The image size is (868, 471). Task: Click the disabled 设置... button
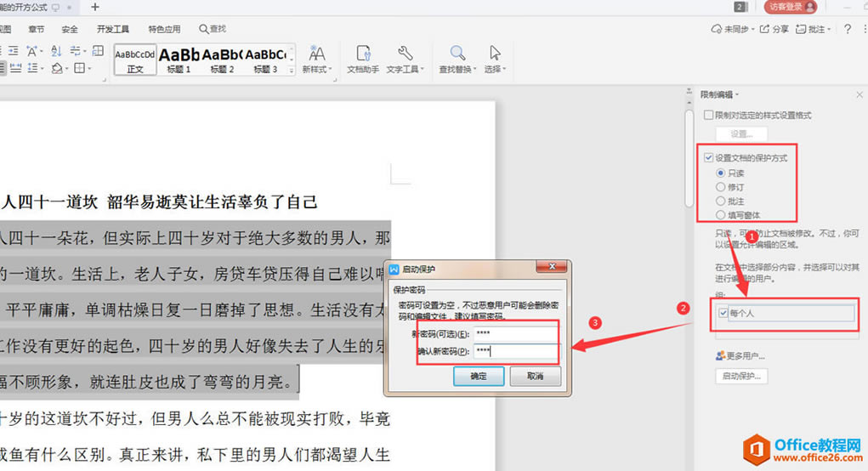click(x=742, y=133)
